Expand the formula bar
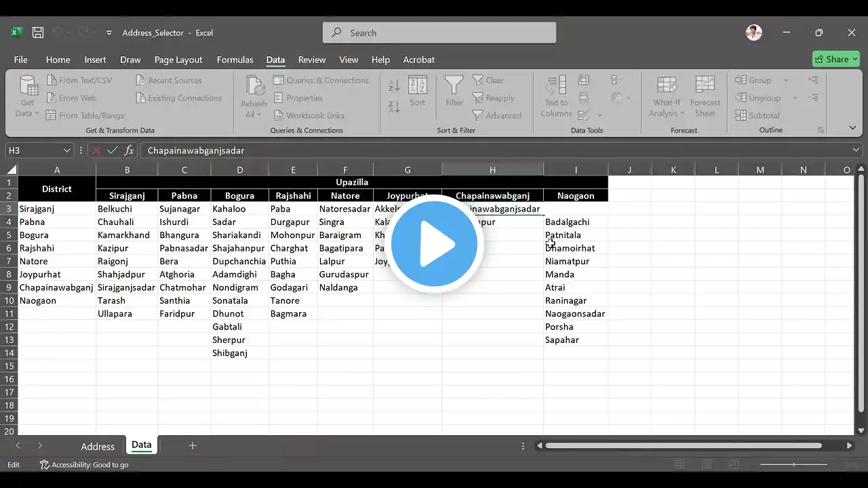The image size is (868, 488). click(856, 150)
